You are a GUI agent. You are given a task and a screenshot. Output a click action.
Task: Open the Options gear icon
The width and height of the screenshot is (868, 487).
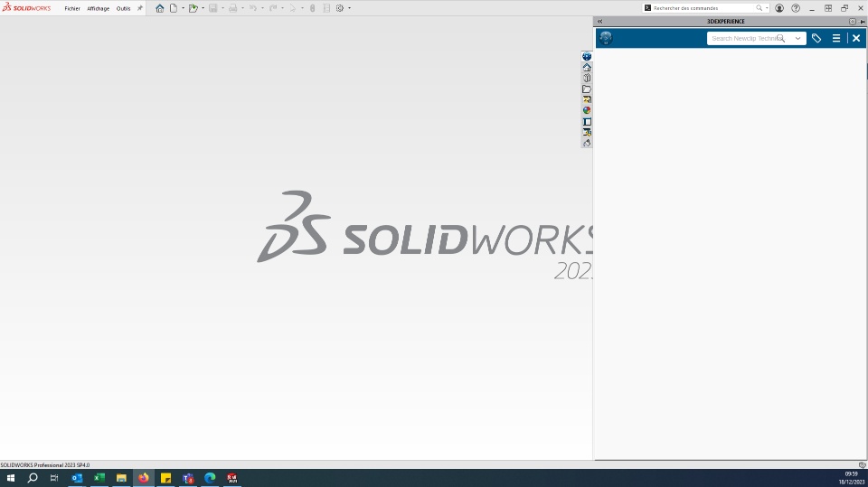[x=340, y=8]
